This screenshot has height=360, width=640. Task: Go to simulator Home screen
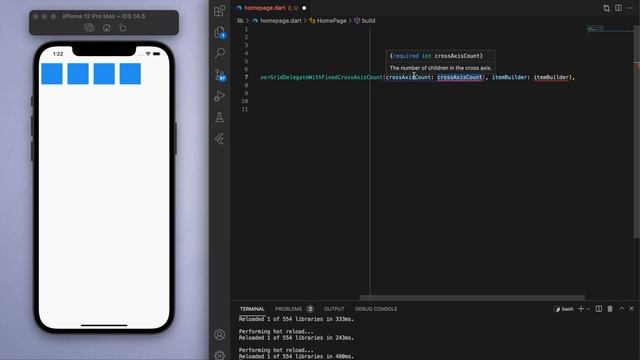[x=107, y=28]
